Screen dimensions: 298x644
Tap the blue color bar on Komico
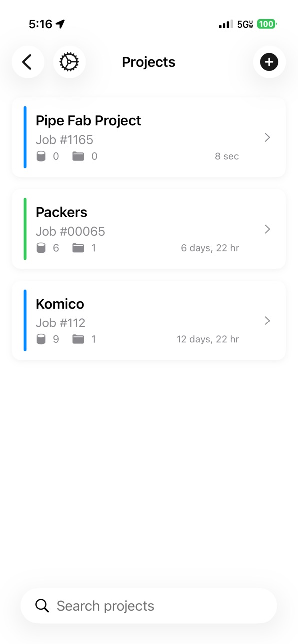pos(25,321)
